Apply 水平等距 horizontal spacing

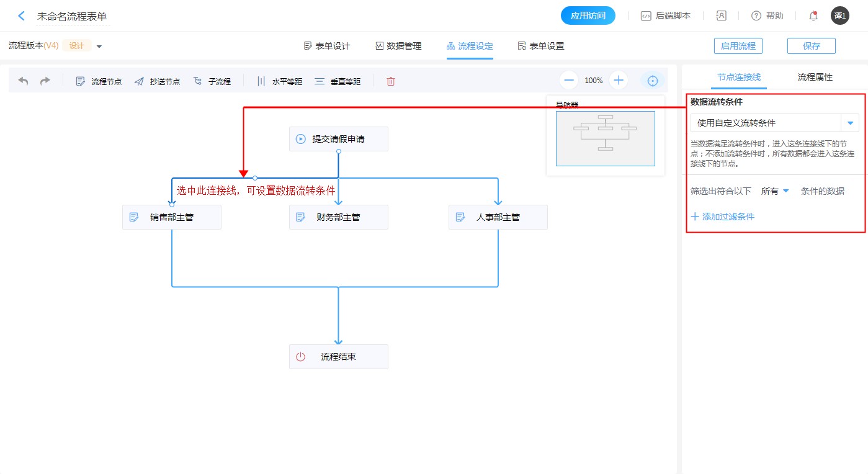[x=279, y=81]
